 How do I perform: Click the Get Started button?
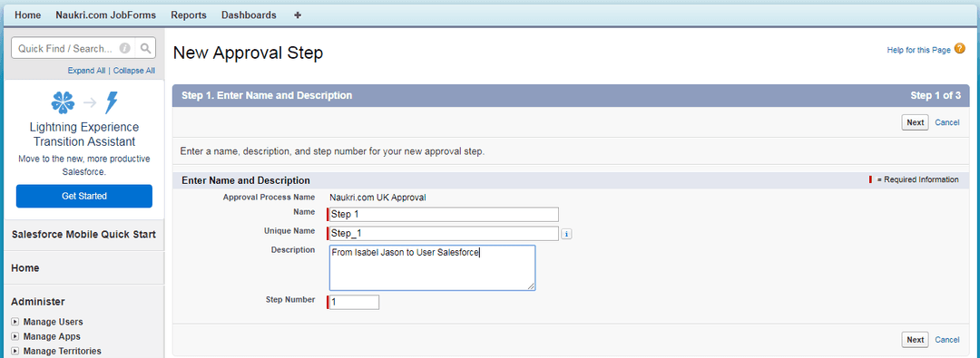point(84,196)
